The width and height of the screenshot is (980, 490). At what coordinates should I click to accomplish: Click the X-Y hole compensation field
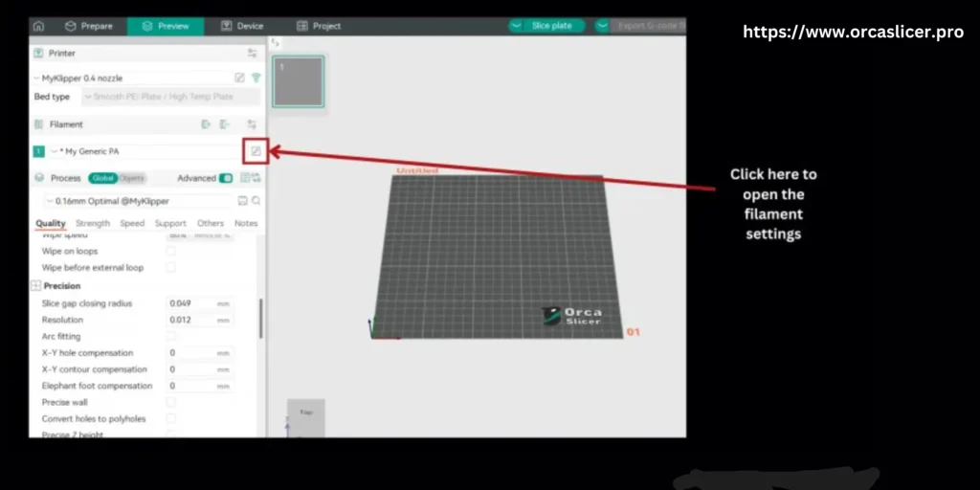(x=199, y=353)
